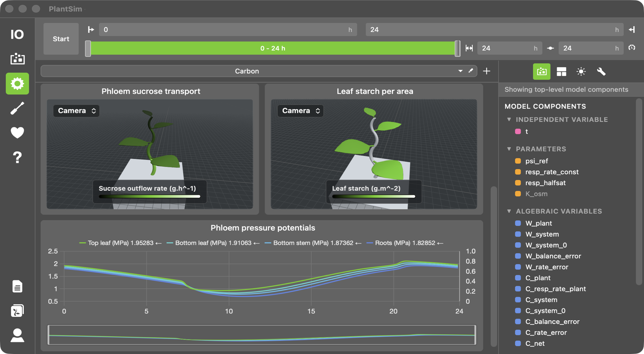Click the heart icon in sidebar
The width and height of the screenshot is (644, 354).
(x=17, y=133)
